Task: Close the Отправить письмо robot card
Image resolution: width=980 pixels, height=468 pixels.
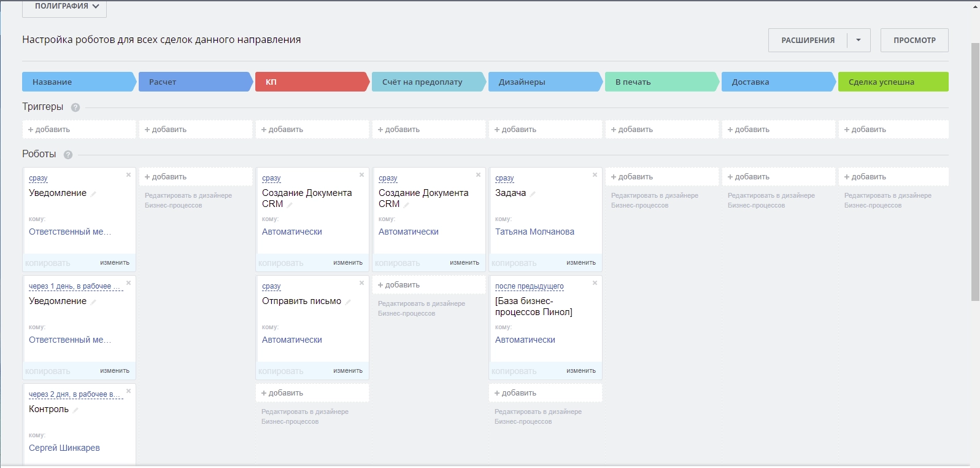Action: pos(361,283)
